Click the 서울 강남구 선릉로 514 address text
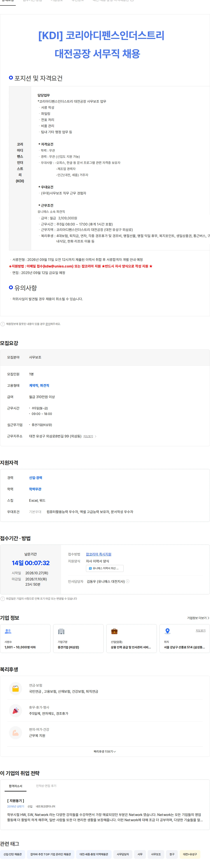 (184, 647)
